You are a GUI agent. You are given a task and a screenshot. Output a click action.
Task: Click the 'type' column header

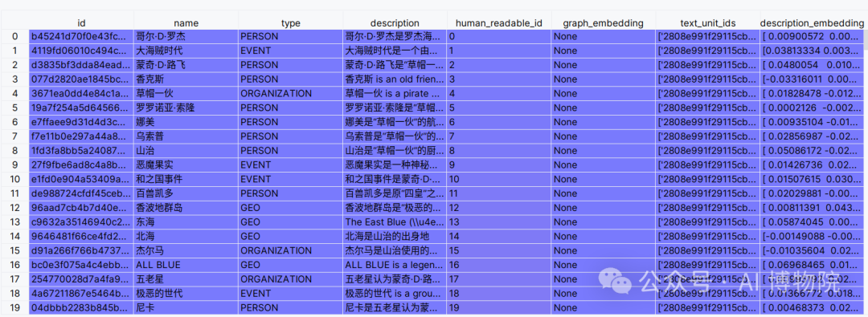coord(291,23)
